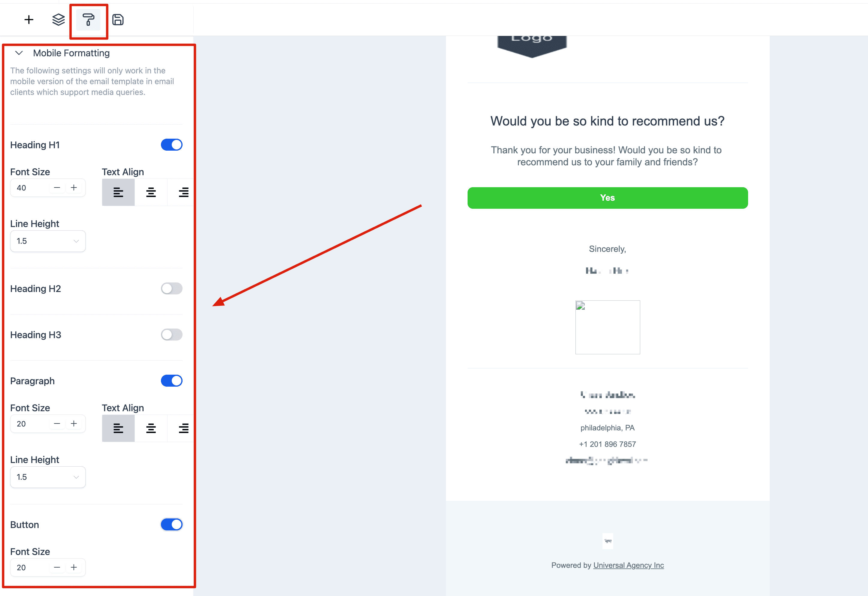Click the green Yes button
Viewport: 868px width, 596px height.
(607, 198)
